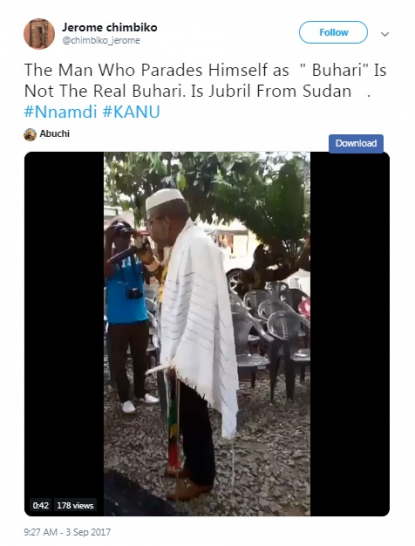
Task: Download the embedded video
Action: click(356, 143)
